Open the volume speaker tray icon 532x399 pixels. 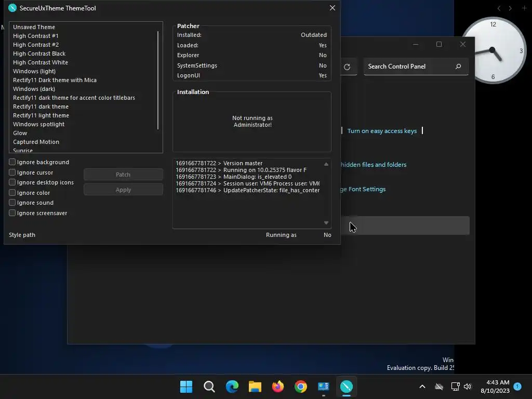coord(468,387)
